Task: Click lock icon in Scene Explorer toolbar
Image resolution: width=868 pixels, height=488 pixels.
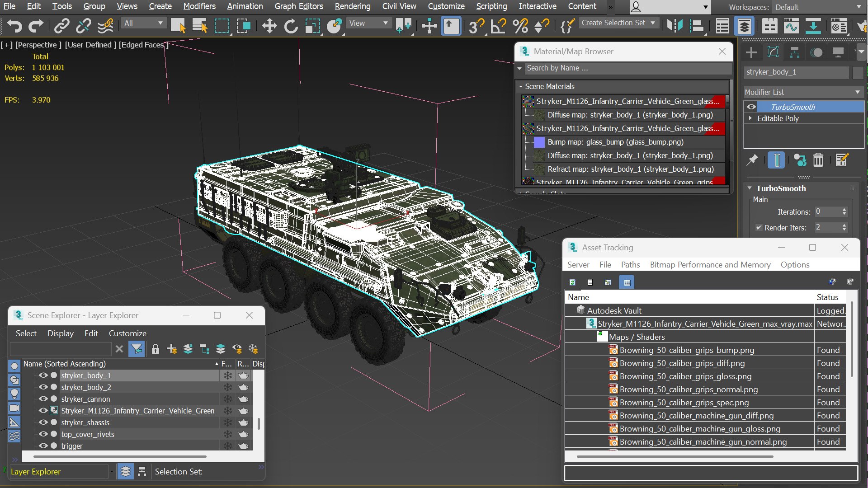Action: 155,349
